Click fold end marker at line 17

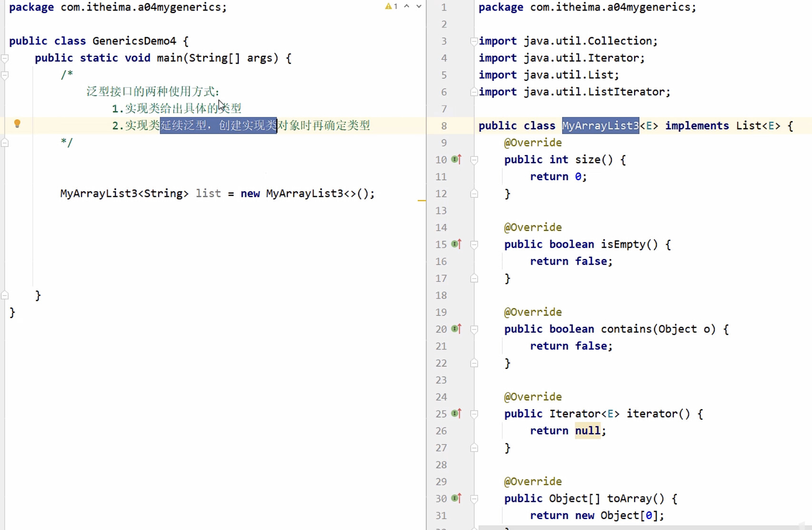pyautogui.click(x=474, y=278)
